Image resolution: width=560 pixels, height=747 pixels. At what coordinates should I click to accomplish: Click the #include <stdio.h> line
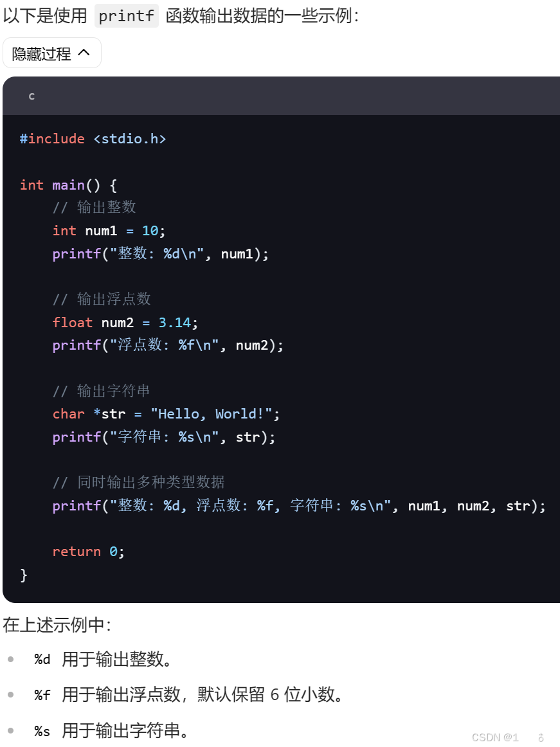pyautogui.click(x=93, y=139)
